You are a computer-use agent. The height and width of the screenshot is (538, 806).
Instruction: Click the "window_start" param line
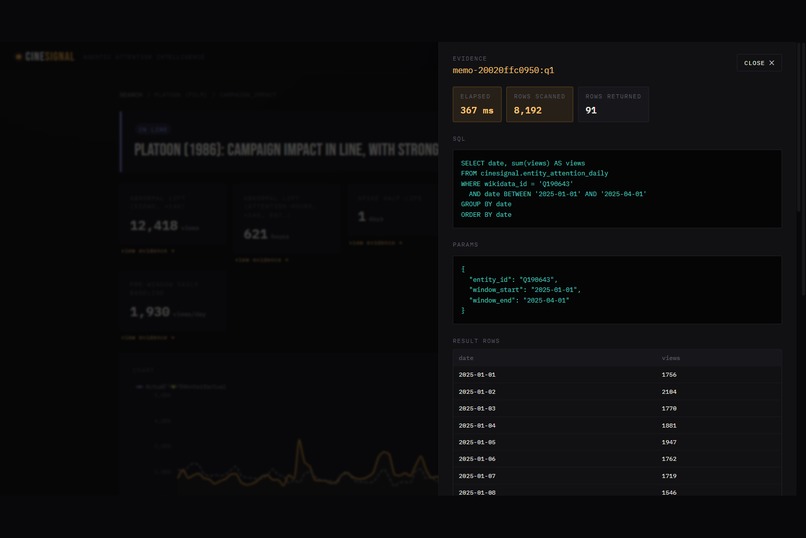(x=525, y=290)
